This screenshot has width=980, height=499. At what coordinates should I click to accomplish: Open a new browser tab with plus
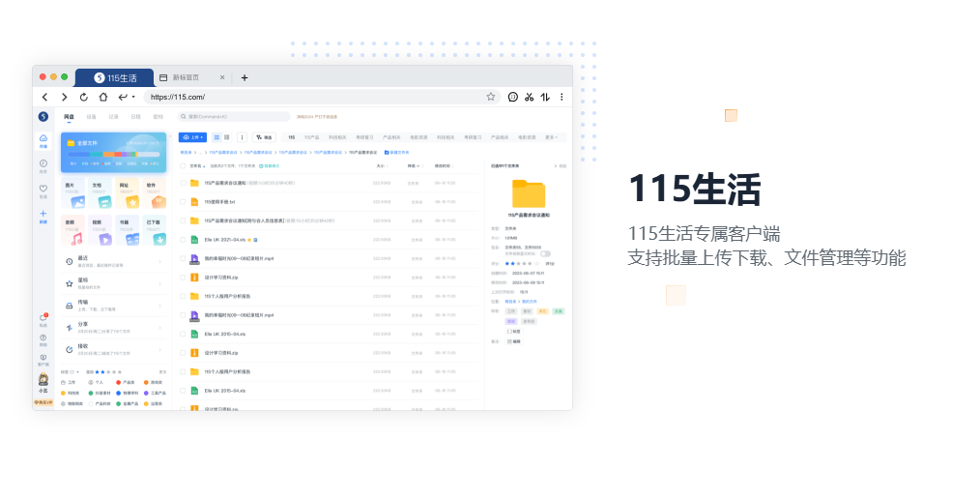[245, 77]
